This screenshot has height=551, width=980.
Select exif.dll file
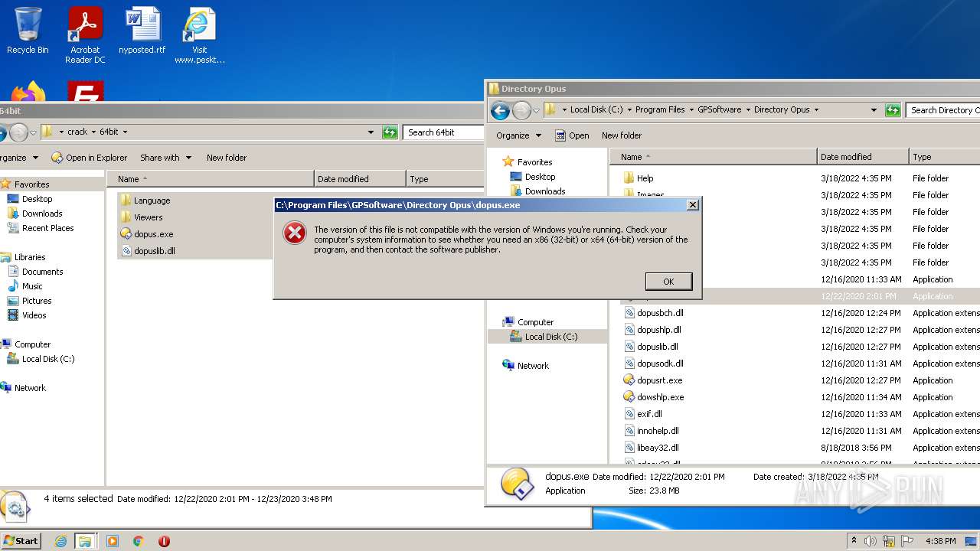pos(642,414)
